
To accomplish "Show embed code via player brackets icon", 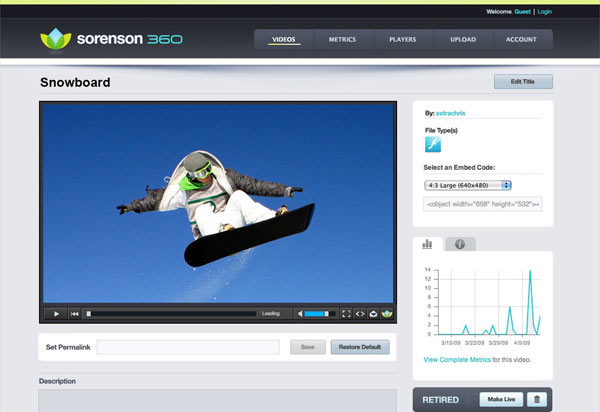I will click(360, 313).
